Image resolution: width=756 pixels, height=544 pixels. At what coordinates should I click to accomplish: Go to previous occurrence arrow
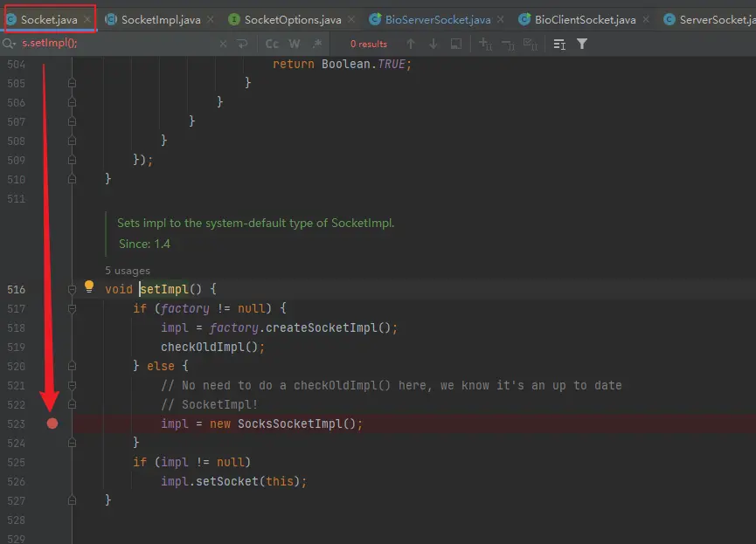pyautogui.click(x=411, y=44)
